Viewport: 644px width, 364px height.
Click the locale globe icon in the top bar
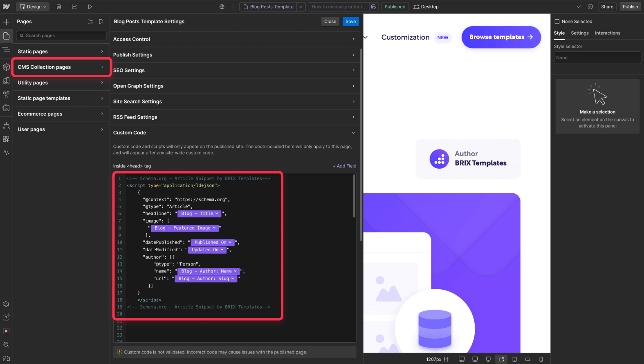click(x=222, y=7)
